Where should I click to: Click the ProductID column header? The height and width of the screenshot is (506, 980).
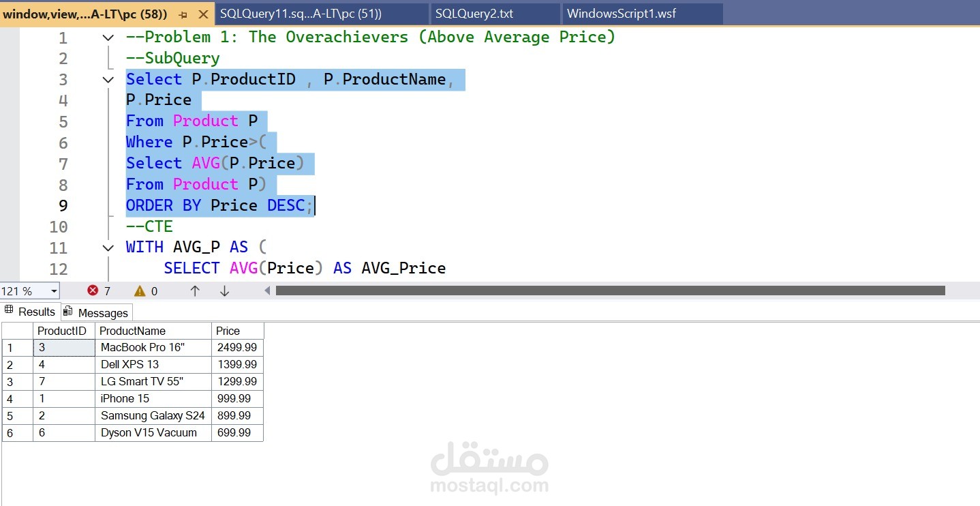[x=64, y=331]
